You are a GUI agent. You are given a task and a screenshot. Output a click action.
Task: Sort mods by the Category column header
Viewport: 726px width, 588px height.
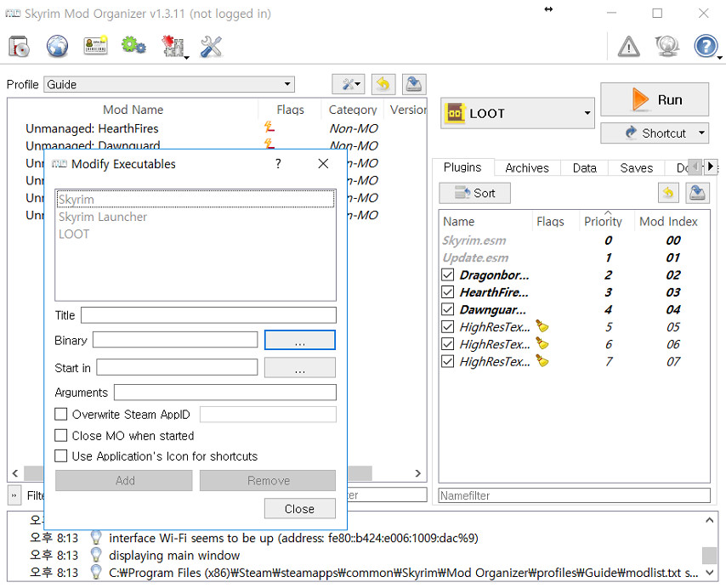point(353,109)
